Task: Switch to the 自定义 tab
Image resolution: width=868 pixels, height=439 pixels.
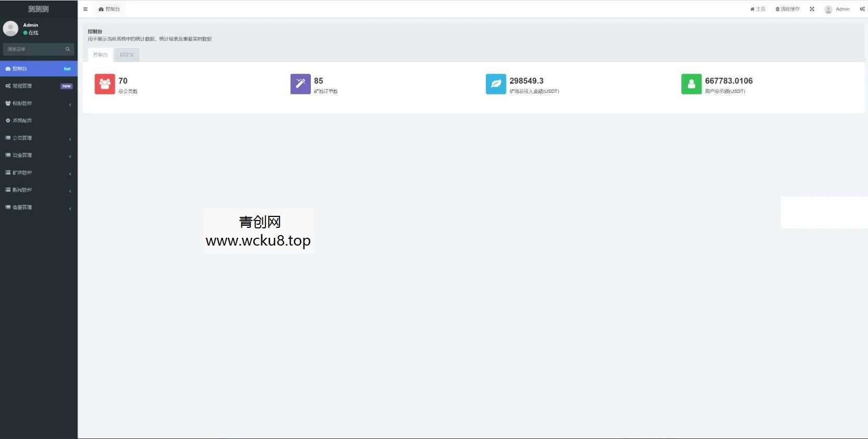Action: 127,55
